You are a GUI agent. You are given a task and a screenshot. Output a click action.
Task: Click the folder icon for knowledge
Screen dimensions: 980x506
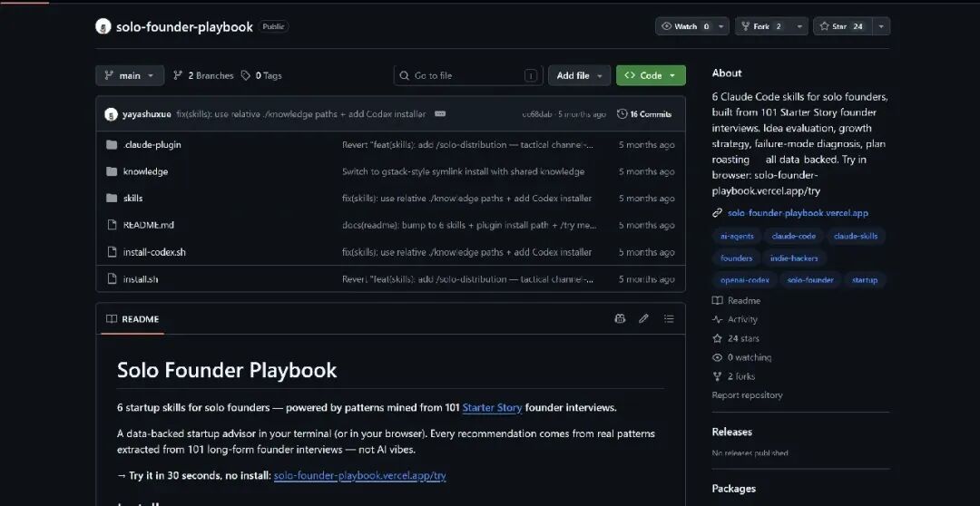pos(112,171)
